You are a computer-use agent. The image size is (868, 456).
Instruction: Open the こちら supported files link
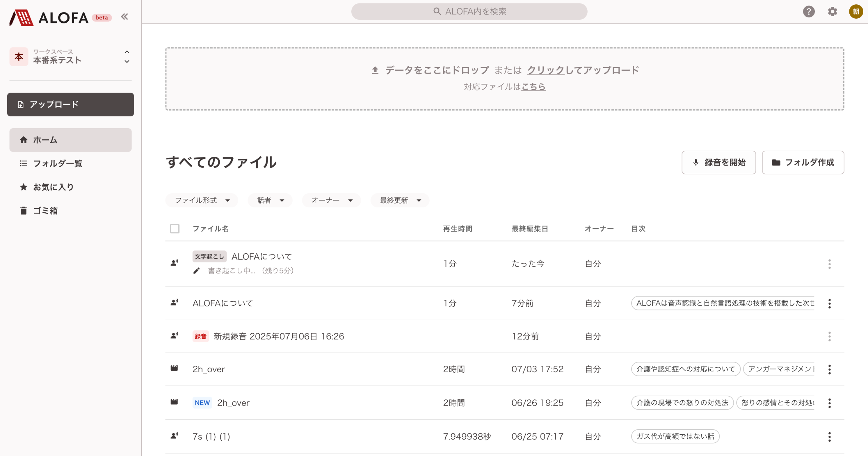(x=533, y=87)
